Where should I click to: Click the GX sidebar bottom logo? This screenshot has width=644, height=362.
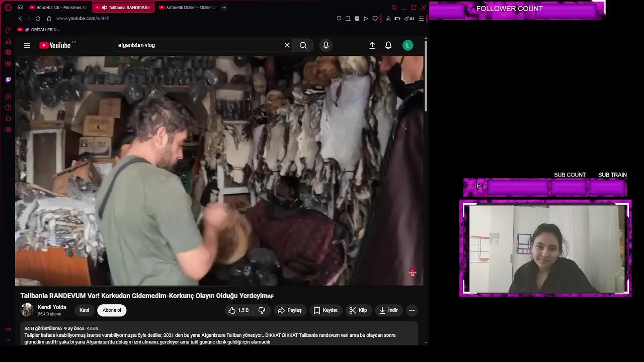click(8, 329)
